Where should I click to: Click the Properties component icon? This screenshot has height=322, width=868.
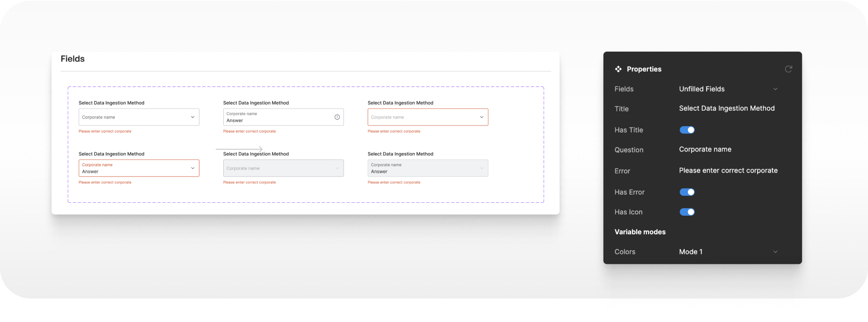(618, 69)
